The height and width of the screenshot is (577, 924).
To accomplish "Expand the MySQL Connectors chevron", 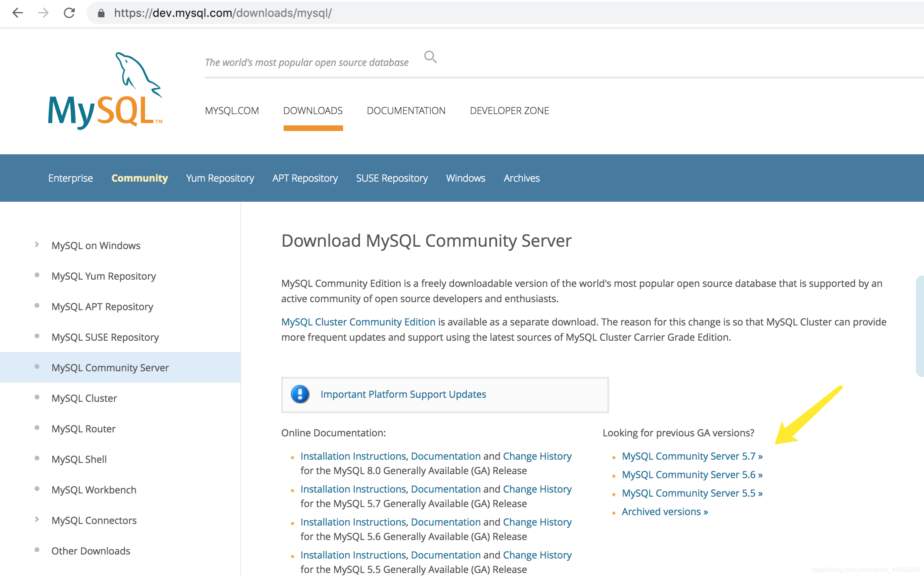I will click(37, 519).
